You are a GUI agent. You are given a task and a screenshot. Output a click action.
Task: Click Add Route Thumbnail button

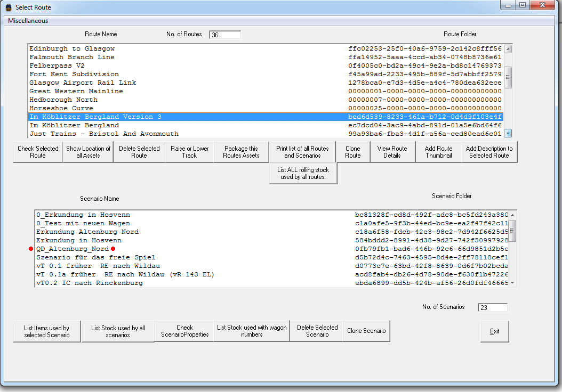(x=438, y=152)
